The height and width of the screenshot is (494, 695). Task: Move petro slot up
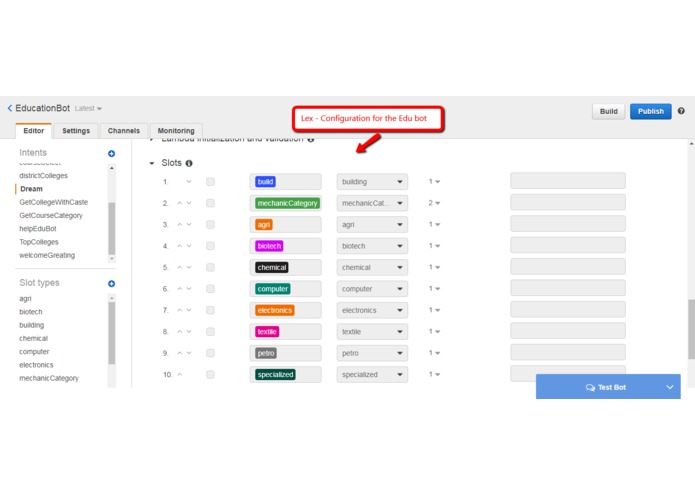tap(180, 353)
